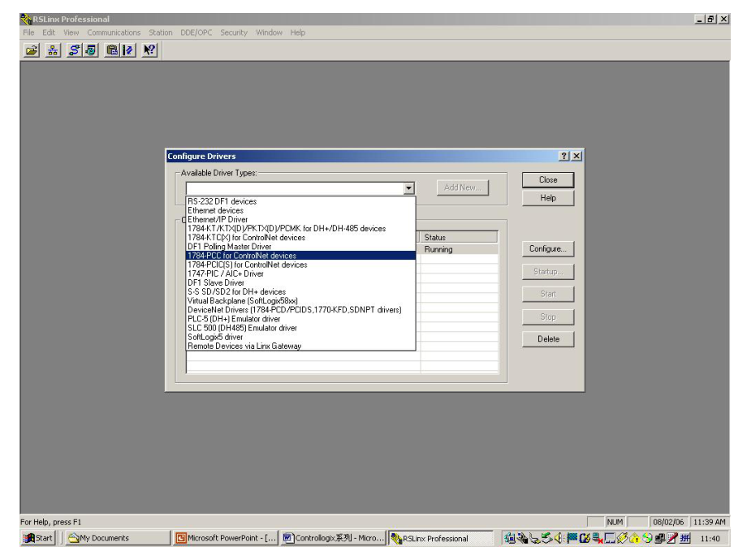This screenshot has height=560, width=747.
Task: Select the Configure Drivers toolbar icon
Action: (74, 53)
